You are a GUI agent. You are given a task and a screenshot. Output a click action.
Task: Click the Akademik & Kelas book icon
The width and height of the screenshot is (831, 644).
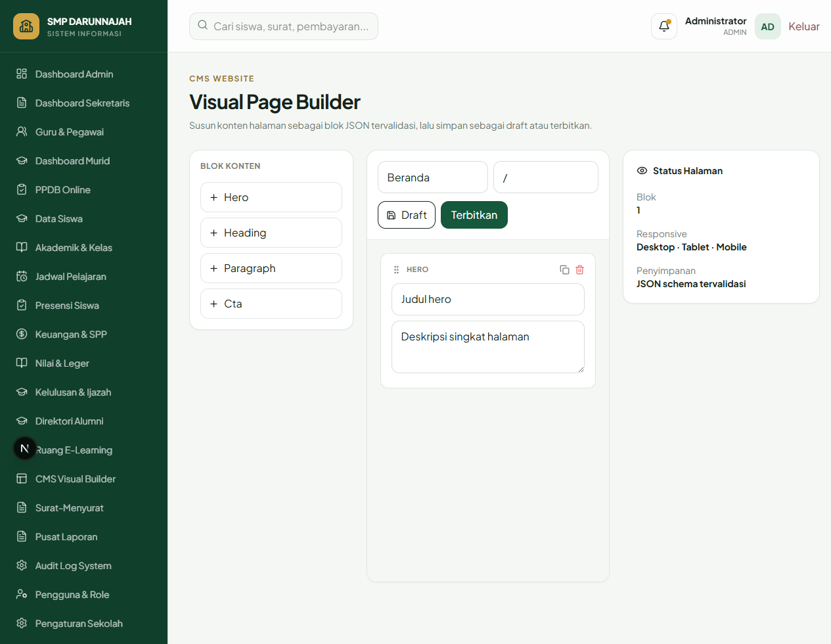pyautogui.click(x=22, y=247)
